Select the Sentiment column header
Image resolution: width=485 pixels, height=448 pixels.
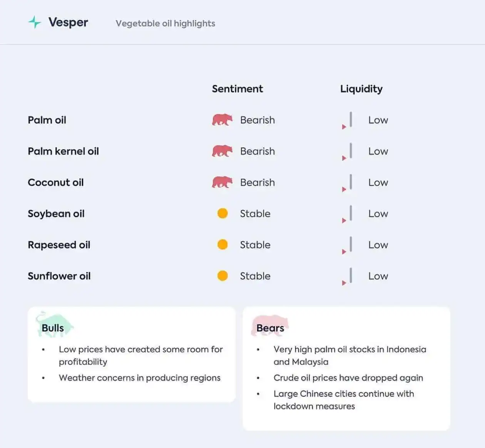pos(237,89)
